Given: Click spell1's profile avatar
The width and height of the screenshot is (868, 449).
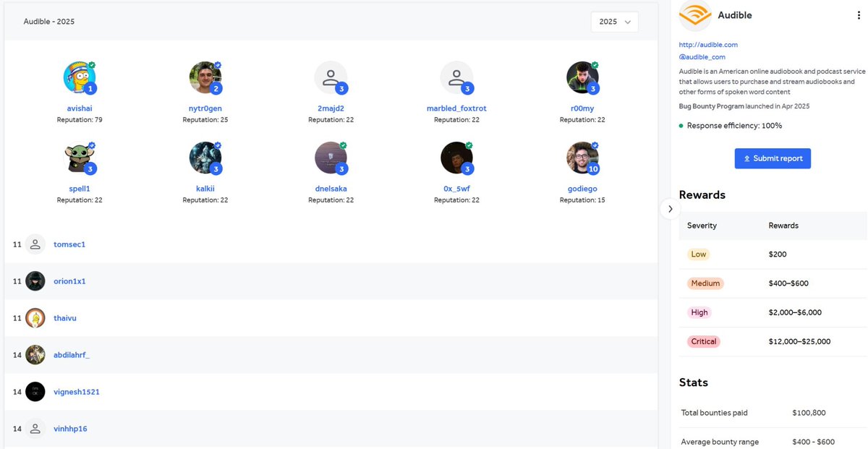Looking at the screenshot, I should click(x=80, y=158).
